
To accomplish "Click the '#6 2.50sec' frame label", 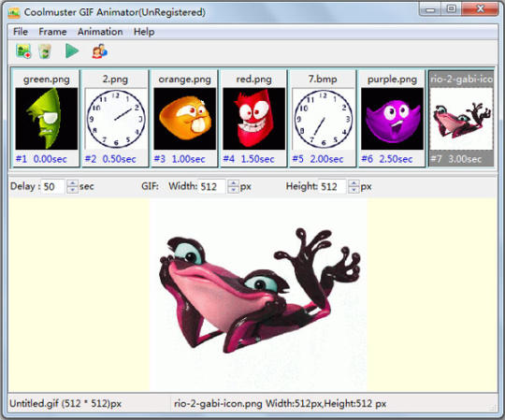I will 387,159.
